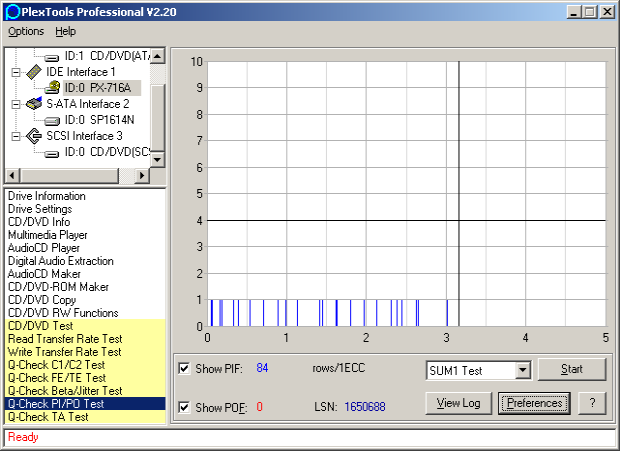Click the device tree scroll up arrow

158,56
